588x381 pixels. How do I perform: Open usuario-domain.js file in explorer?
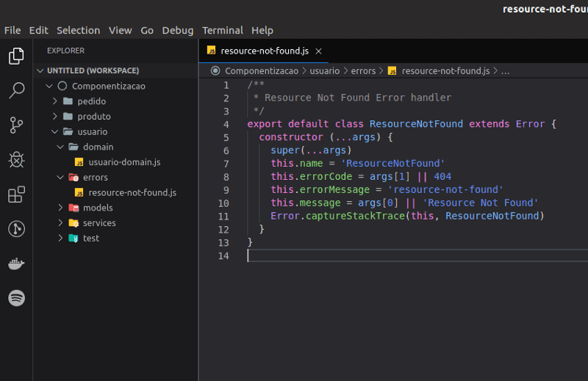coord(124,162)
